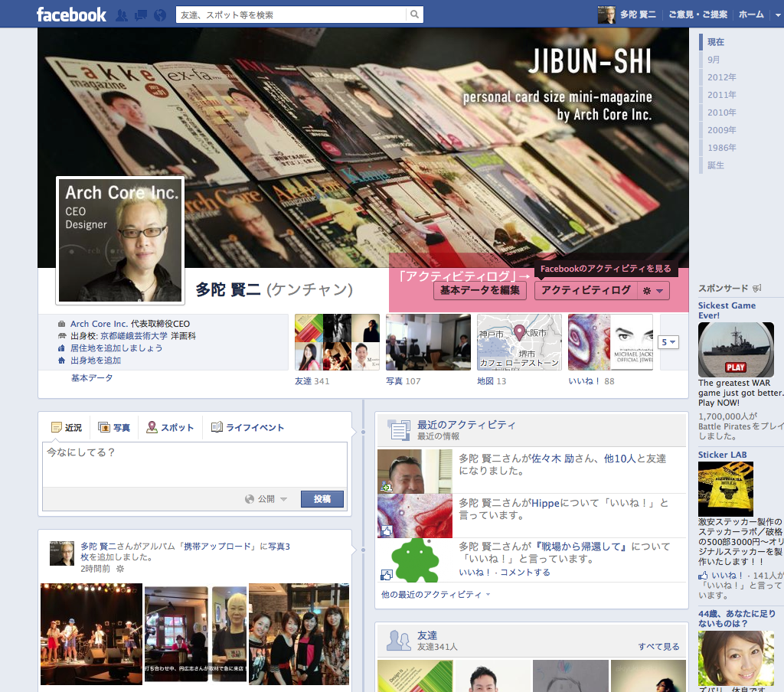Jump to 1986年 on the timeline
Image resolution: width=784 pixels, height=692 pixels.
pyautogui.click(x=721, y=148)
